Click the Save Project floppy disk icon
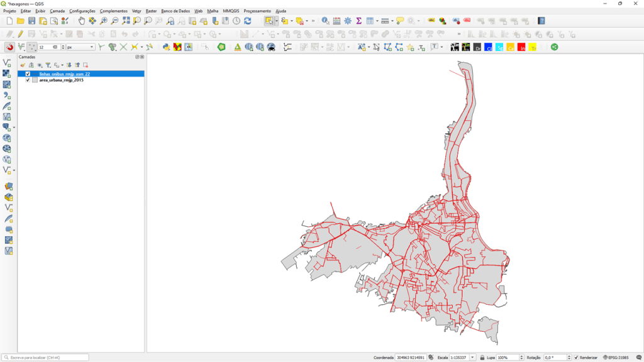The width and height of the screenshot is (644, 362). (x=31, y=21)
